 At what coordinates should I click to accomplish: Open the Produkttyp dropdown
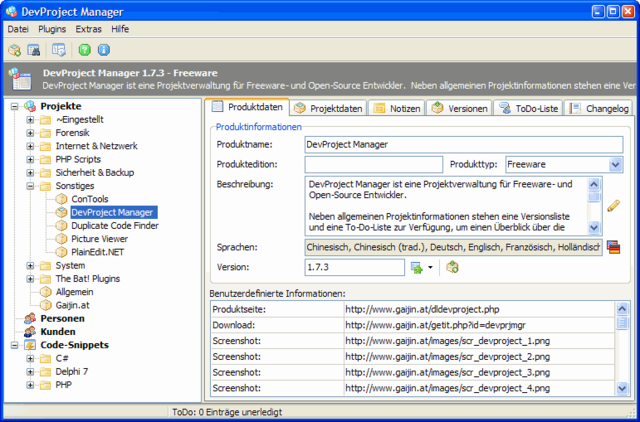615,165
